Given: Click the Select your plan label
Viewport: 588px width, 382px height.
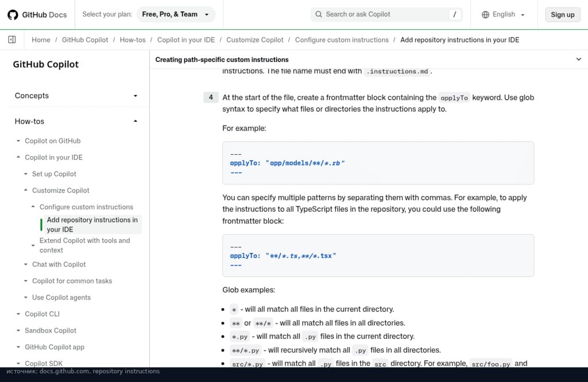Looking at the screenshot, I should pos(107,14).
